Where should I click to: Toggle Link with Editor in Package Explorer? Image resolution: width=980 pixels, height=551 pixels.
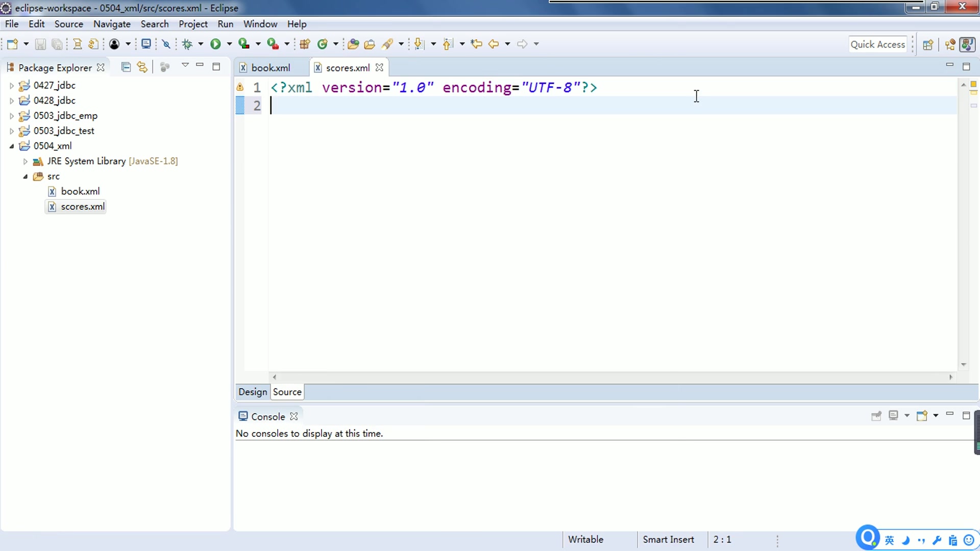coord(142,67)
